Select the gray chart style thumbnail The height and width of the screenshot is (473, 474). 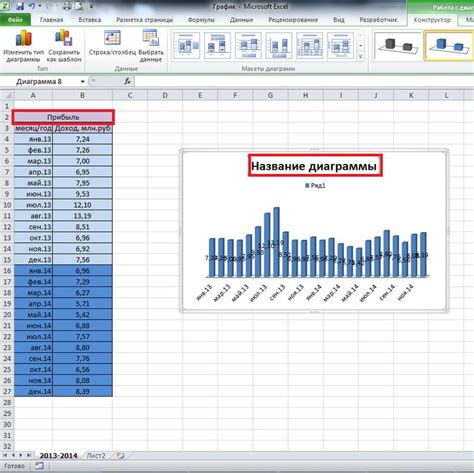tap(397, 46)
